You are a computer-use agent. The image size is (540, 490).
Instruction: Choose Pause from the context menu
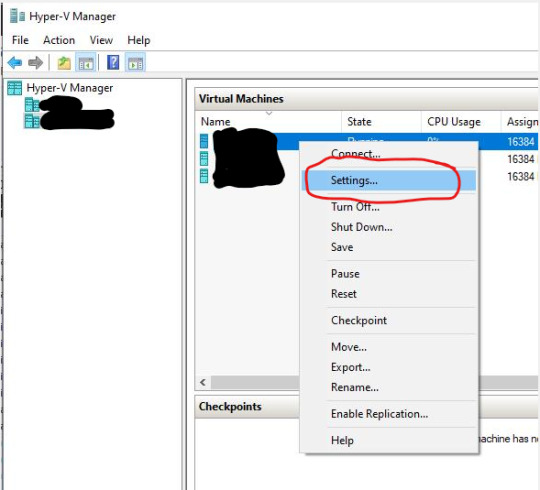[389, 274]
